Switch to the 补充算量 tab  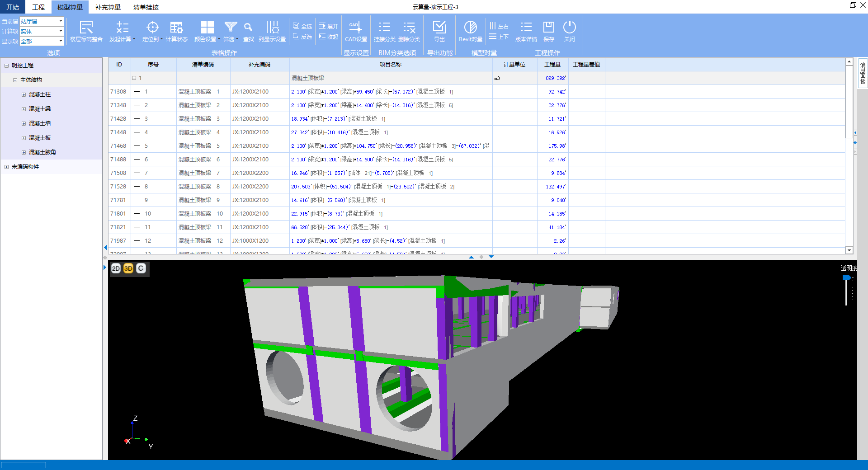[x=108, y=7]
